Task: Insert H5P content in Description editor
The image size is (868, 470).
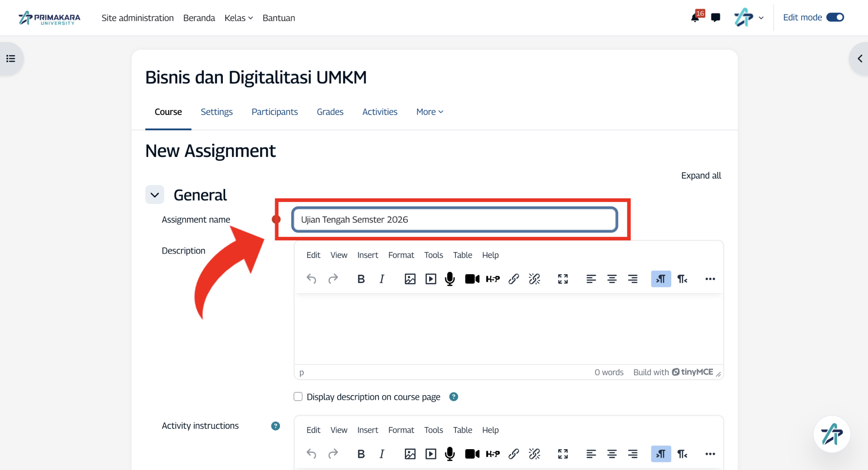Action: click(x=493, y=279)
